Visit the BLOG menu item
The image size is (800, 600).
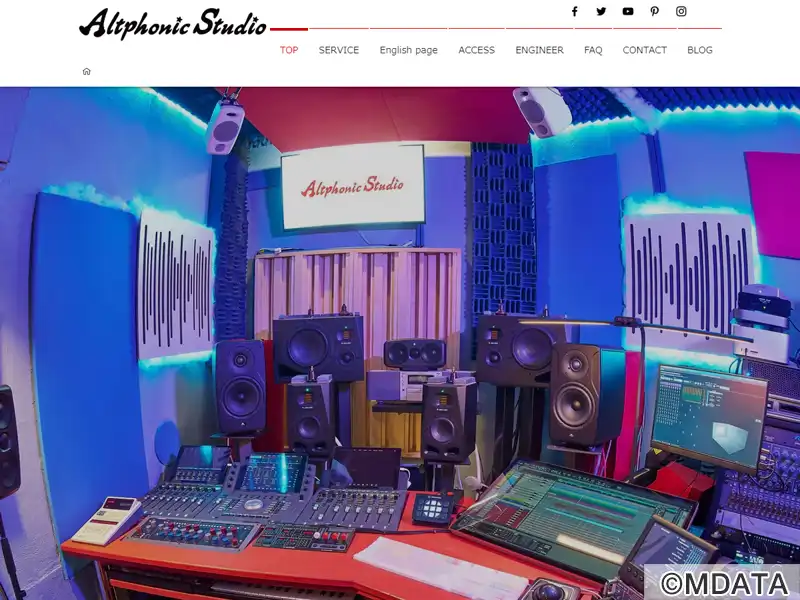pos(699,50)
